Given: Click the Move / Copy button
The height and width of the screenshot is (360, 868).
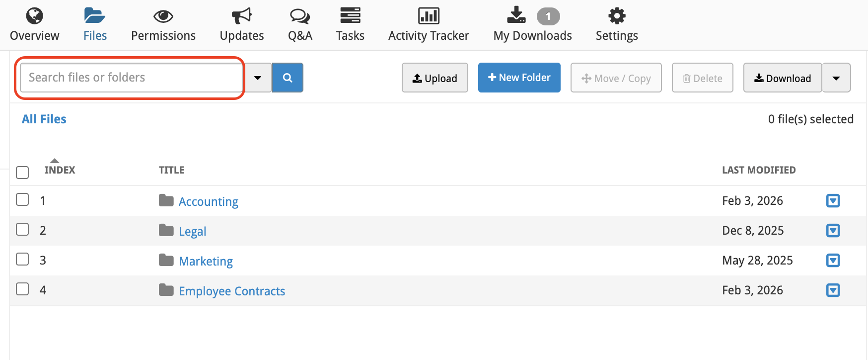Looking at the screenshot, I should point(616,78).
